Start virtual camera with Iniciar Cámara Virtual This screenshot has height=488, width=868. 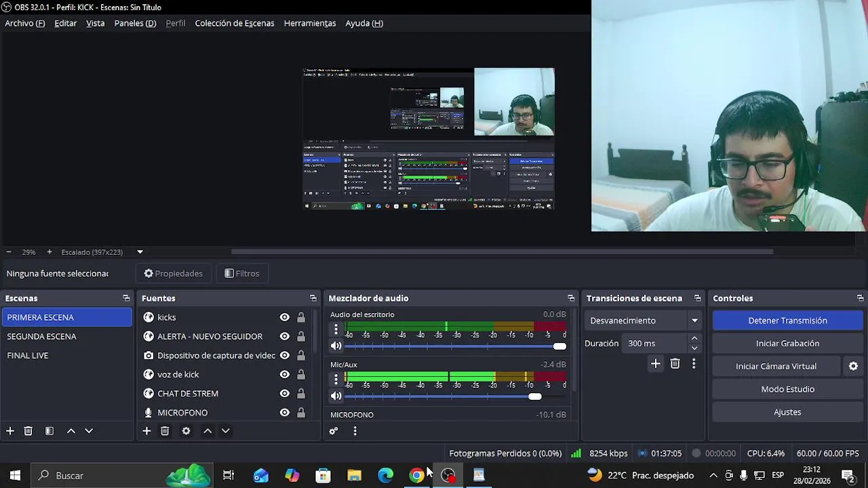coord(776,366)
